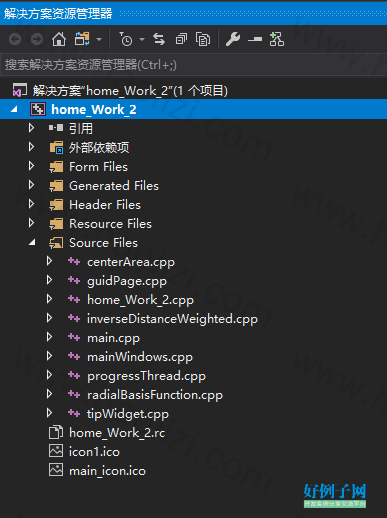Click the open Source Files folder icon
This screenshot has width=387, height=518.
[x=56, y=243]
